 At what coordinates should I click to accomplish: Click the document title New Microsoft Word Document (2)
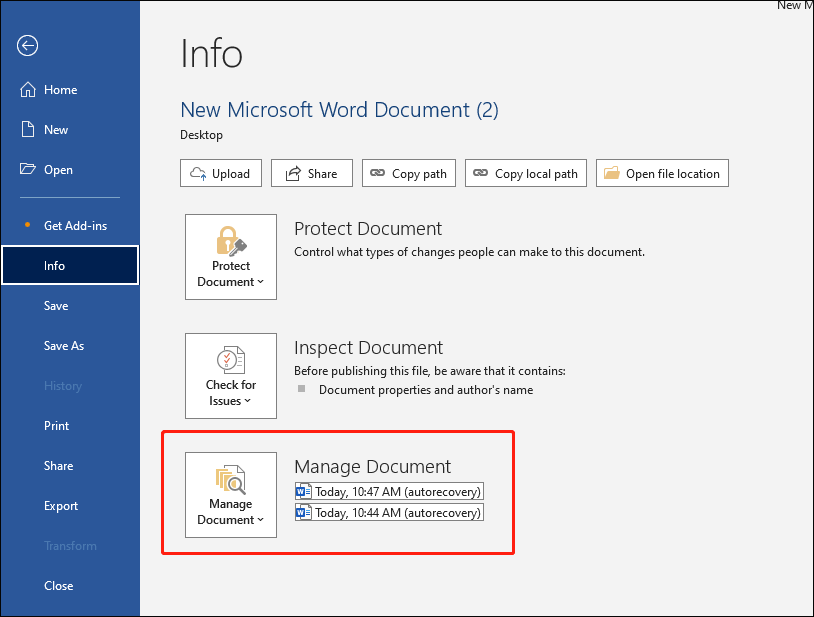pyautogui.click(x=340, y=110)
